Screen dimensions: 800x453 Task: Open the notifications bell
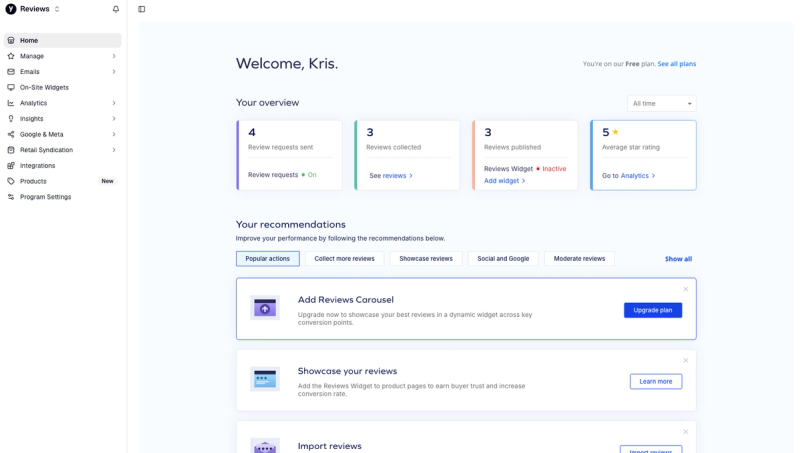(x=116, y=9)
